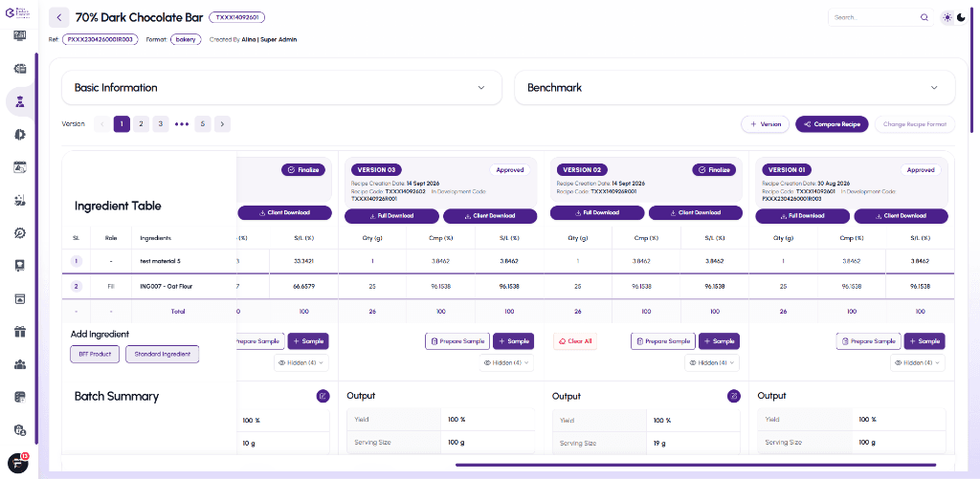Click the company logo in sidebar

click(x=15, y=14)
